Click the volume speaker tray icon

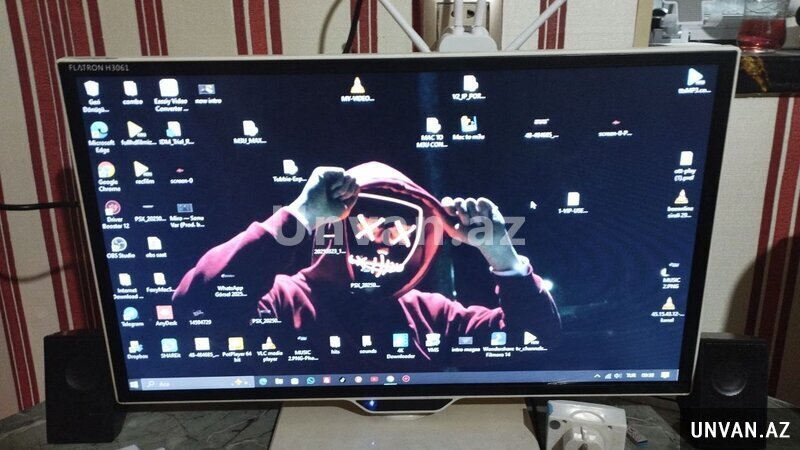[617, 376]
